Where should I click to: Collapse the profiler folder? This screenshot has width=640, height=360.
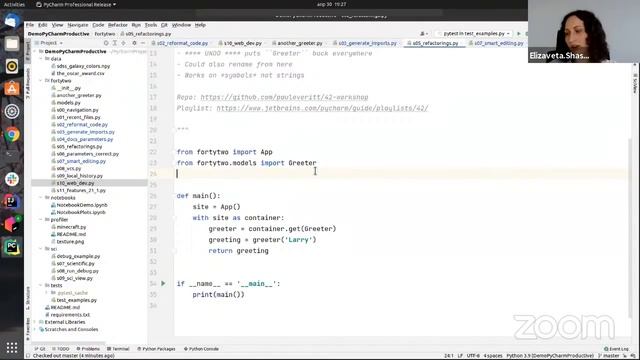(41, 220)
